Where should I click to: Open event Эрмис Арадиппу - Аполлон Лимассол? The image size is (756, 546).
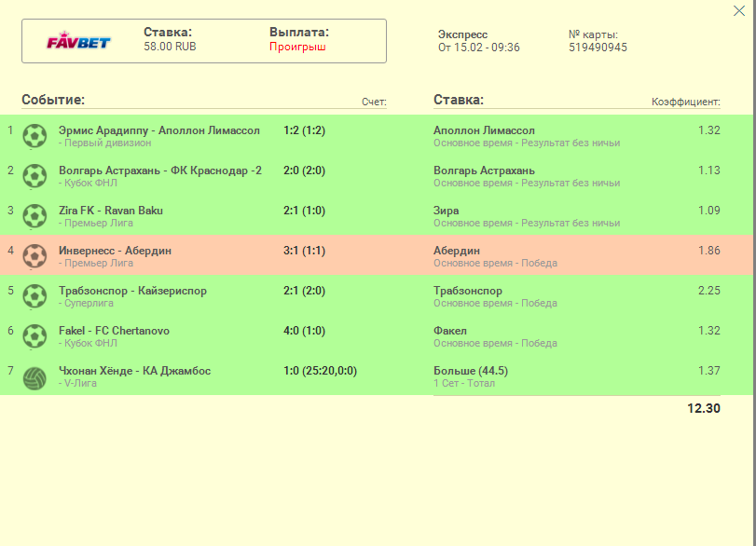pyautogui.click(x=159, y=130)
